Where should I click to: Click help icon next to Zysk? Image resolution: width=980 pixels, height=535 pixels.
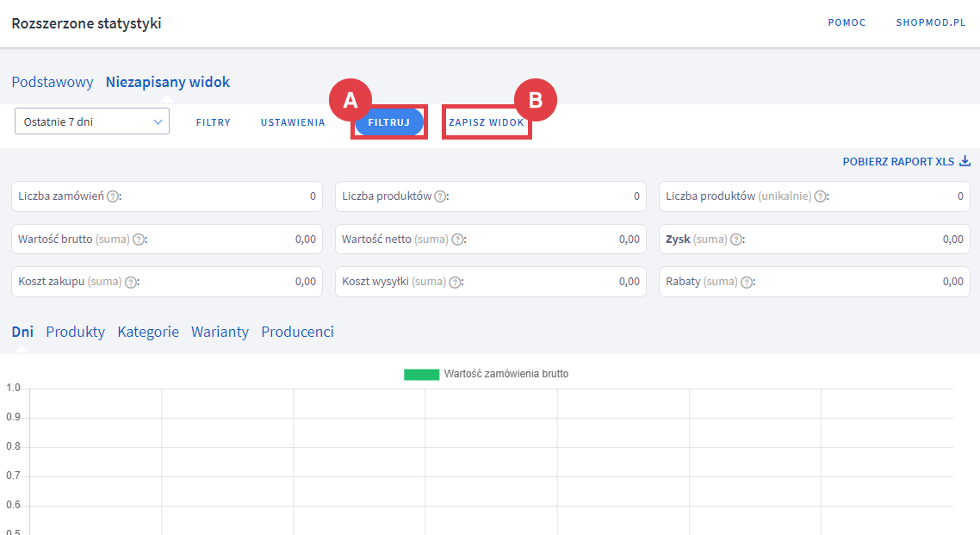[736, 240]
